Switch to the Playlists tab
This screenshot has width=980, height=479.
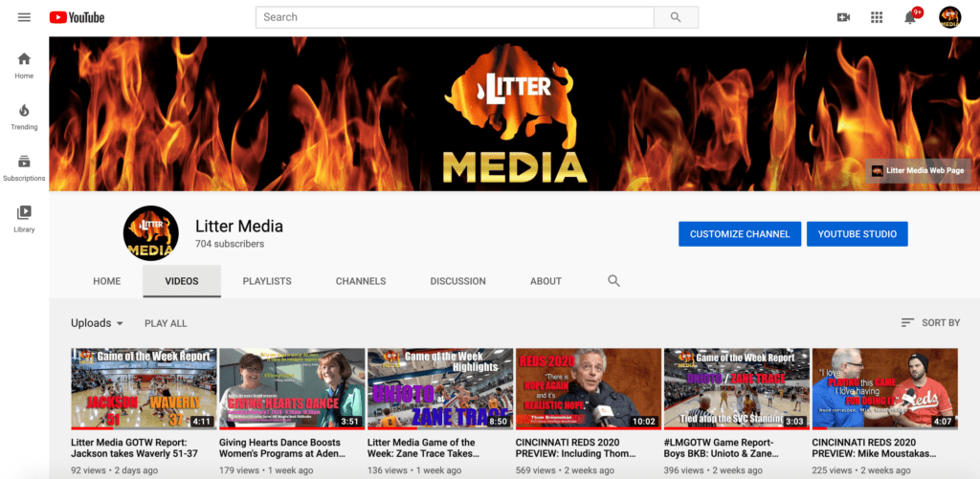267,281
